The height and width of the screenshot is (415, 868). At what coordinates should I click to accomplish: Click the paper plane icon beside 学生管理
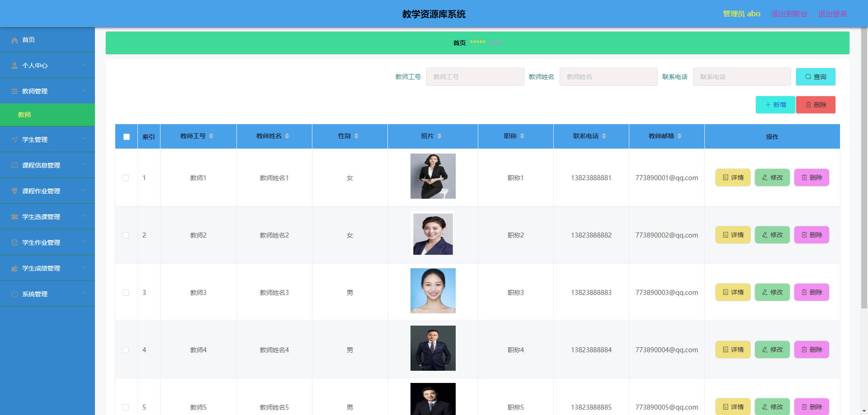tap(14, 140)
